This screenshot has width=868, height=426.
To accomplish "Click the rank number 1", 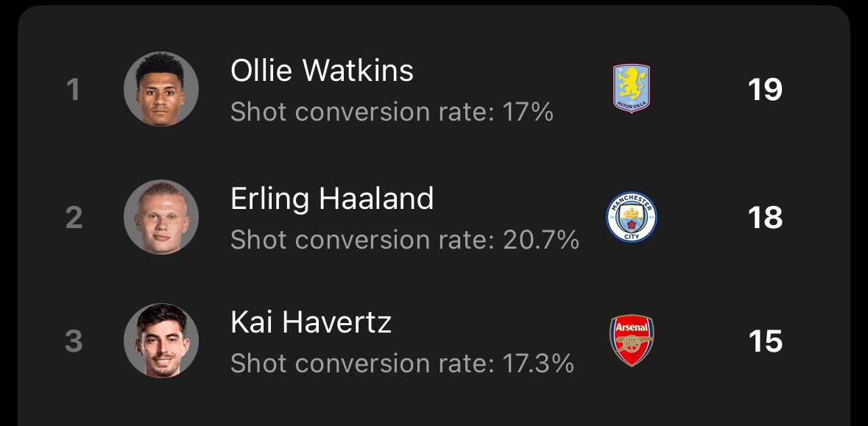I will (73, 90).
